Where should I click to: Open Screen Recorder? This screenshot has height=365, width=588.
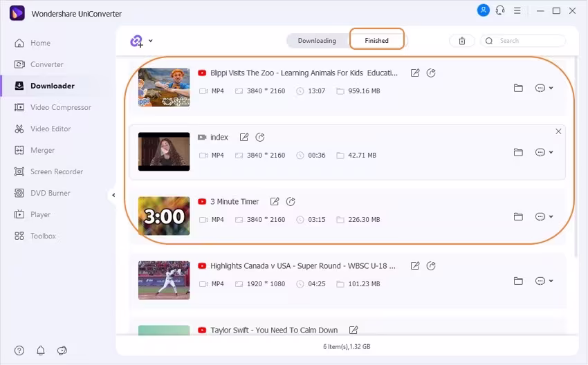[48, 171]
